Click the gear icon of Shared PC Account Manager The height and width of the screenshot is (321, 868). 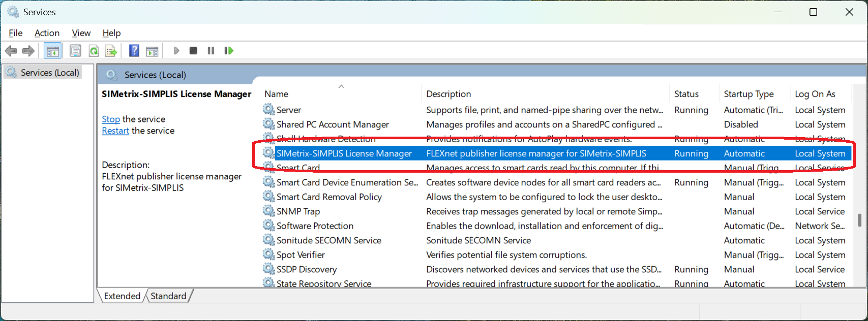tap(268, 124)
